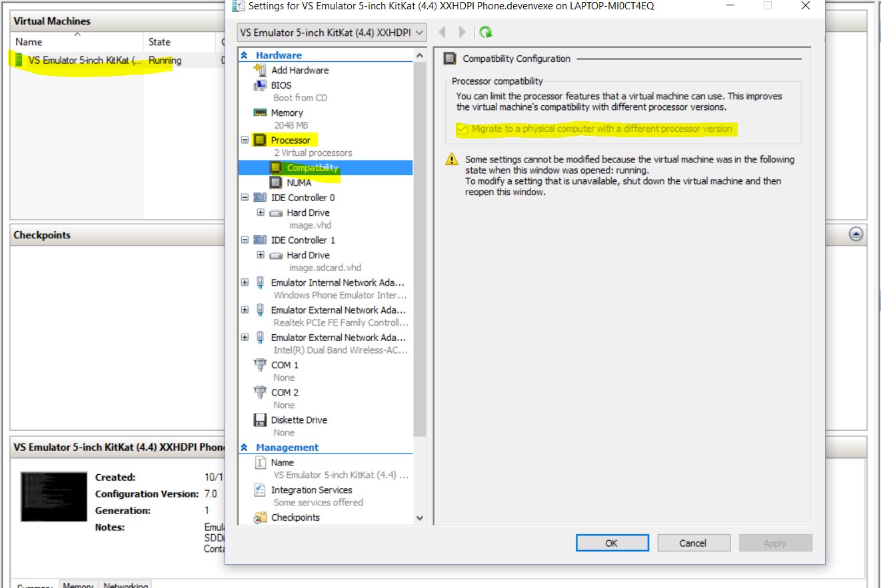Click the OK button
Screen dimensions: 881x588
[611, 543]
